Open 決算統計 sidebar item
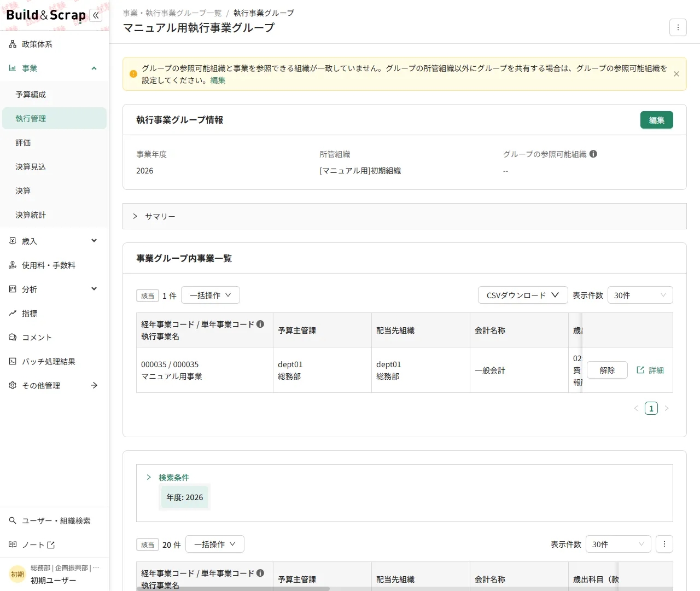The height and width of the screenshot is (591, 700). coord(54,215)
